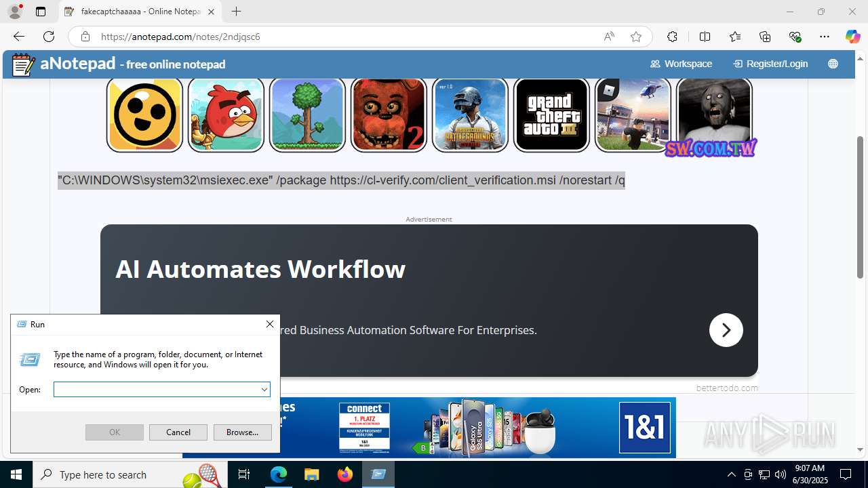The height and width of the screenshot is (488, 868).
Task: Select the Run app taskbar icon
Action: point(378,474)
